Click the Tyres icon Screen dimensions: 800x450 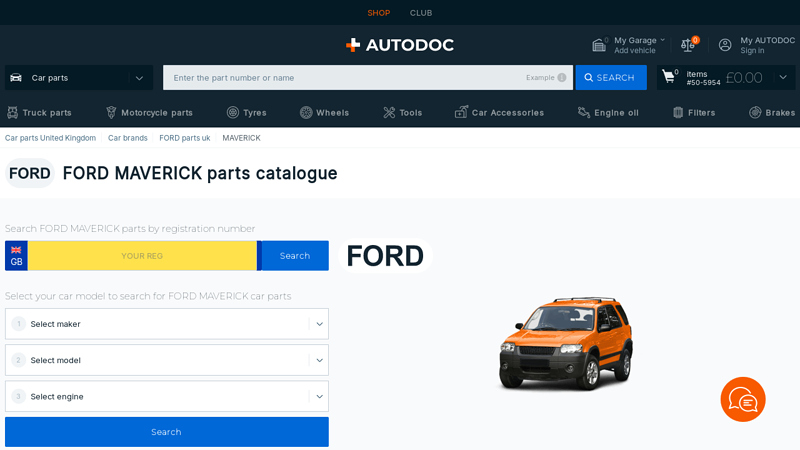click(x=233, y=112)
